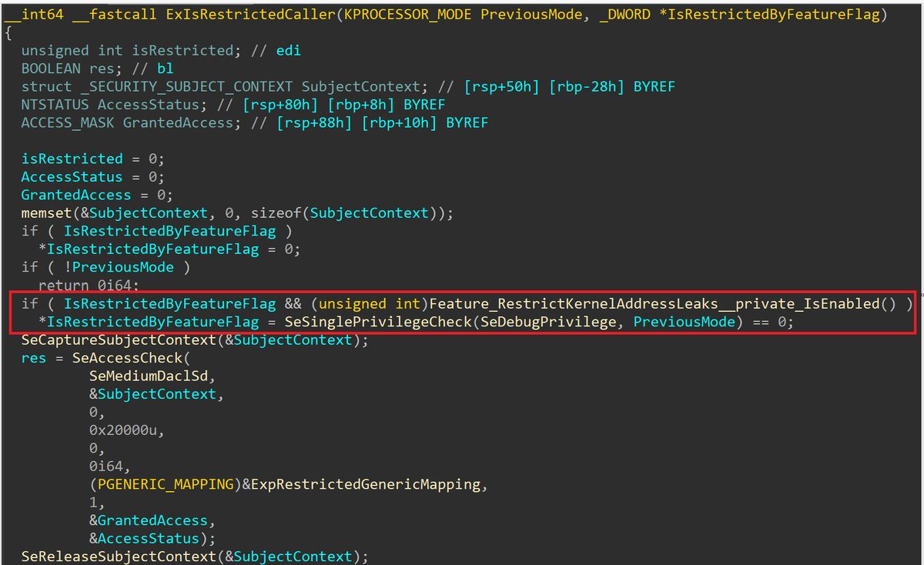Click the ACCESS_MASK type keyword
924x565 pixels.
pos(67,122)
